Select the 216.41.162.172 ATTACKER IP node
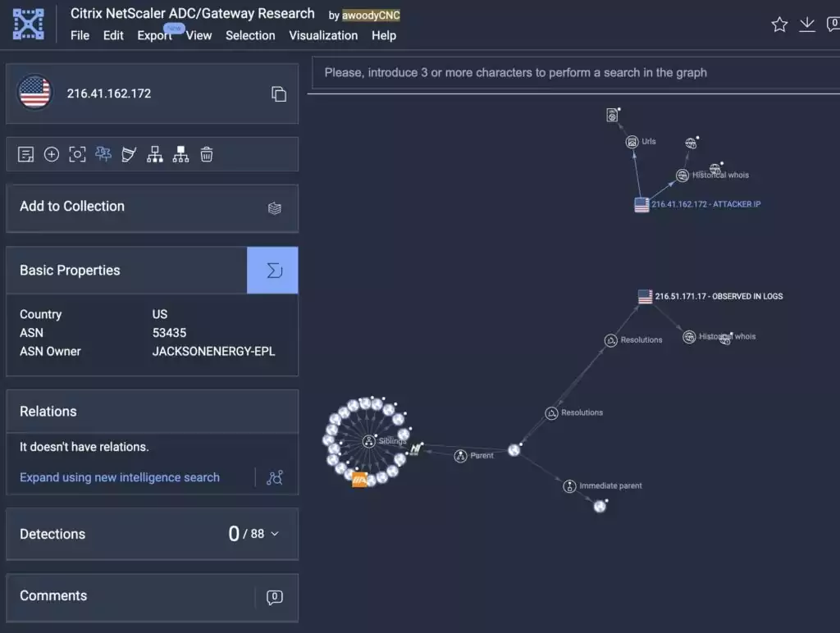 point(641,204)
